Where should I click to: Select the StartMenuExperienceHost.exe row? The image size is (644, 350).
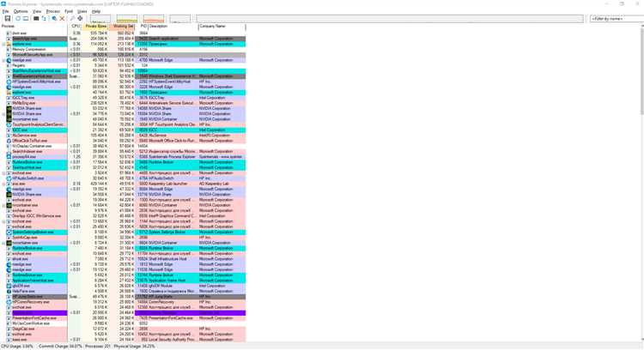coord(123,70)
